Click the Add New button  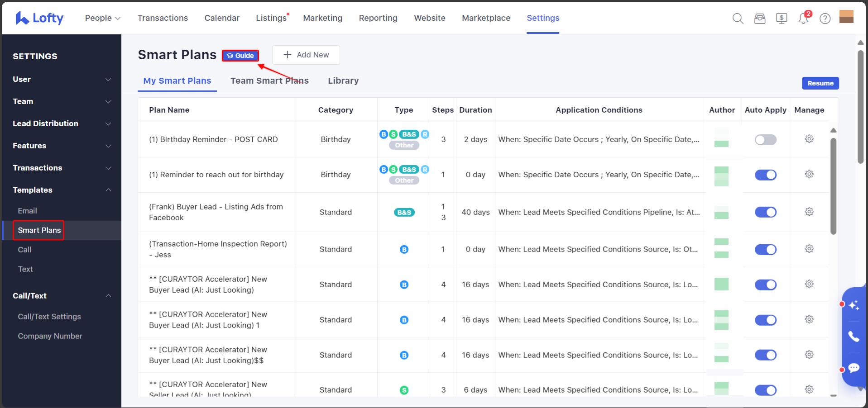(x=306, y=55)
